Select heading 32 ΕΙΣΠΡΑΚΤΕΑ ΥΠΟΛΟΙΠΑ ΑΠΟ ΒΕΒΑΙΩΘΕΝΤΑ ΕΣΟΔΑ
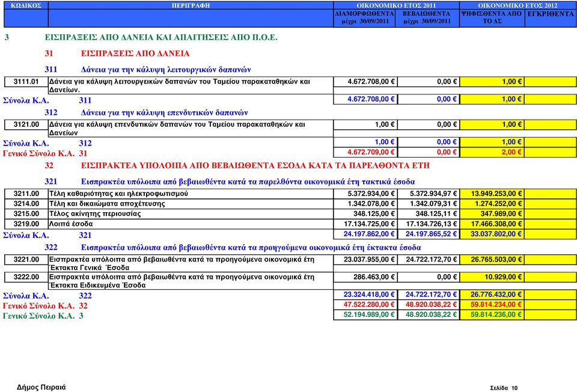577x392 pixels. click(237, 165)
